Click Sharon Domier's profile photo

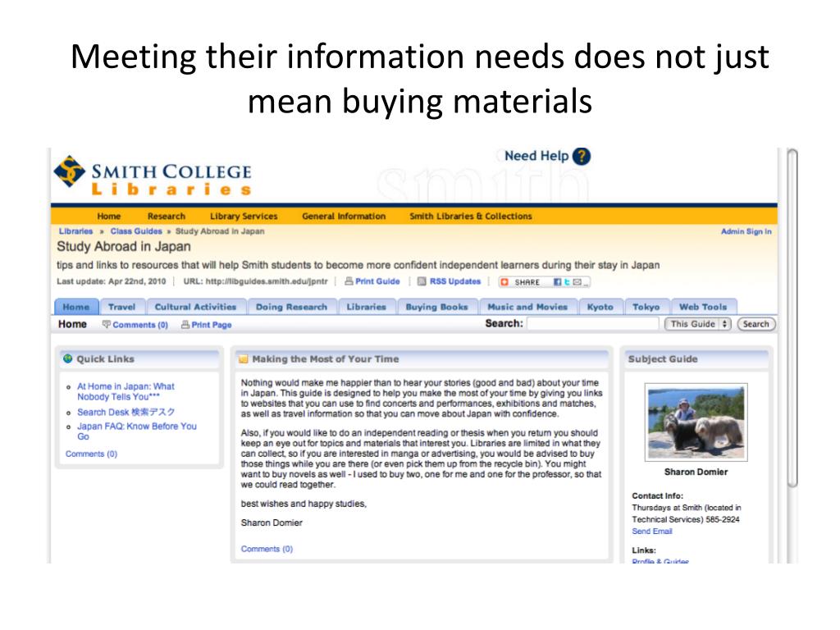click(696, 422)
